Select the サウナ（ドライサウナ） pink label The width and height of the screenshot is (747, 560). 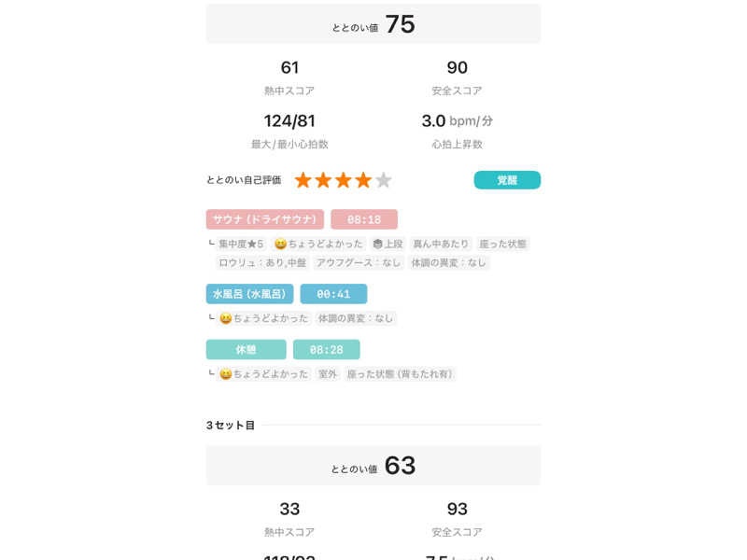coord(265,219)
